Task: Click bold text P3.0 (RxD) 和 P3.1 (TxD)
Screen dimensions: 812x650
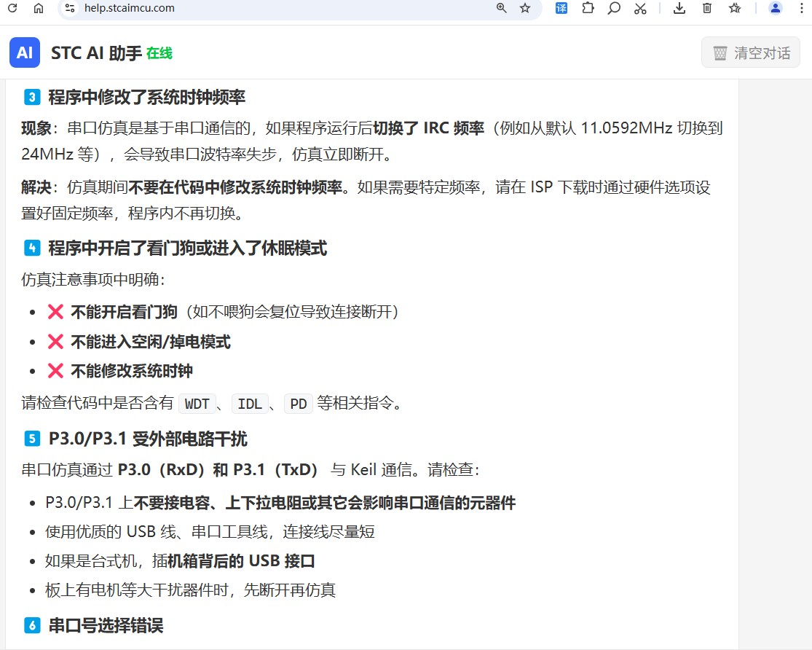Action: pyautogui.click(x=218, y=469)
